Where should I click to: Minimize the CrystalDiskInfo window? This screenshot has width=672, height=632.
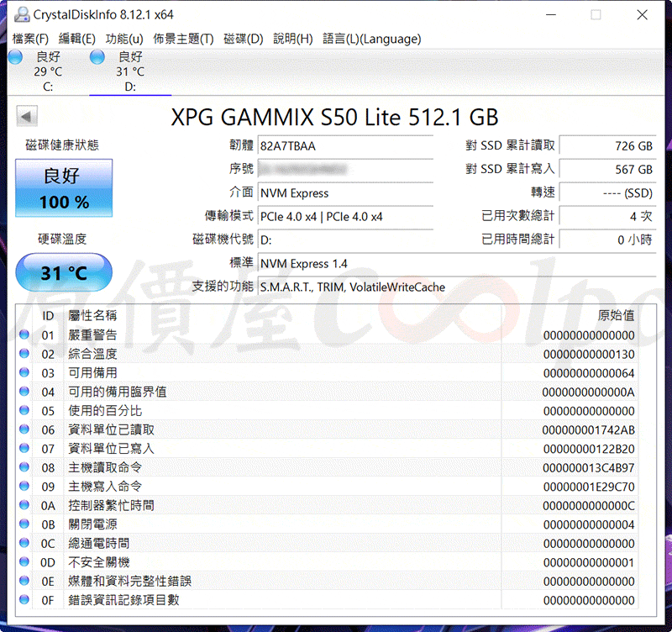point(551,15)
